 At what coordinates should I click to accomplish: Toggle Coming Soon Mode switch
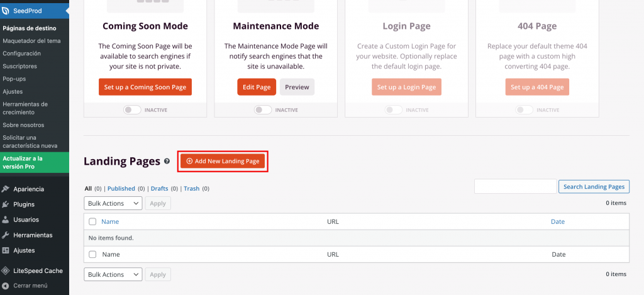click(132, 109)
